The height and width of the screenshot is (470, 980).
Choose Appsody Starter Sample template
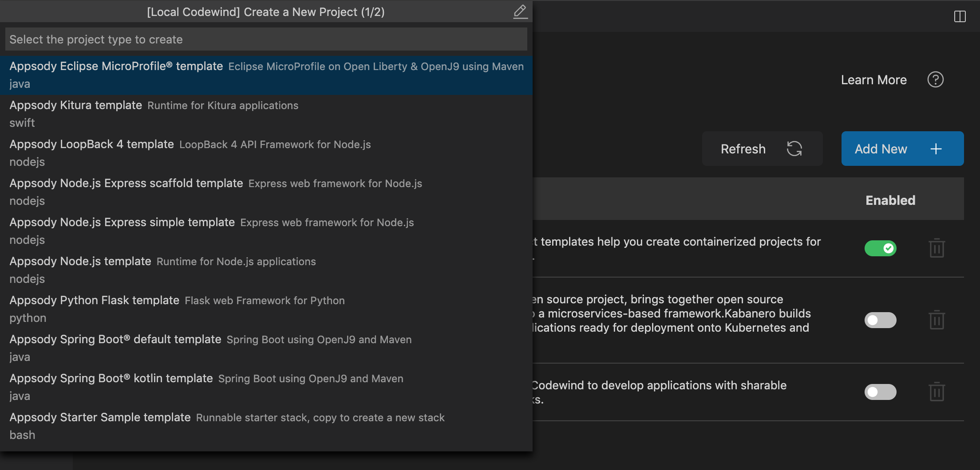[x=178, y=425]
